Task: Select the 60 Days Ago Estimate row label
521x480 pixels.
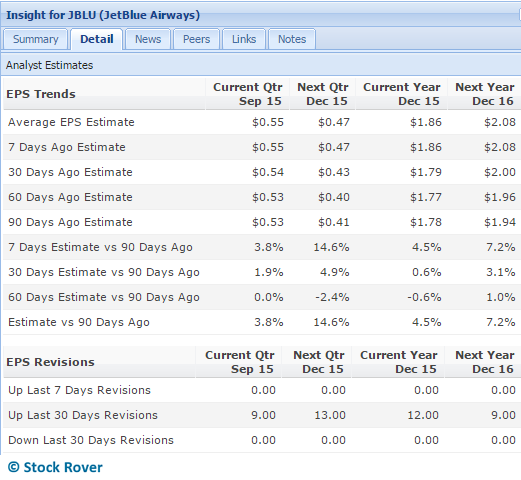Action: (70, 197)
